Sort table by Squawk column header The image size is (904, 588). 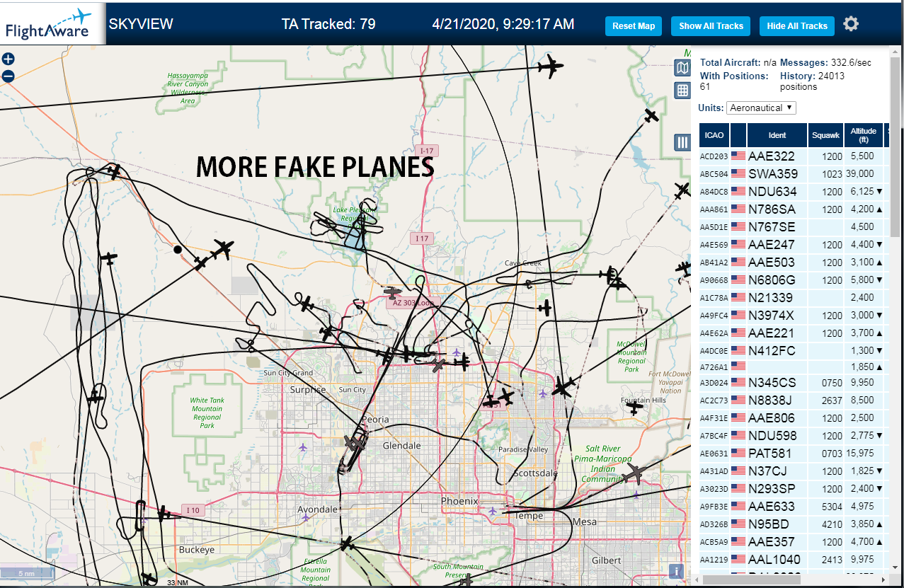825,135
